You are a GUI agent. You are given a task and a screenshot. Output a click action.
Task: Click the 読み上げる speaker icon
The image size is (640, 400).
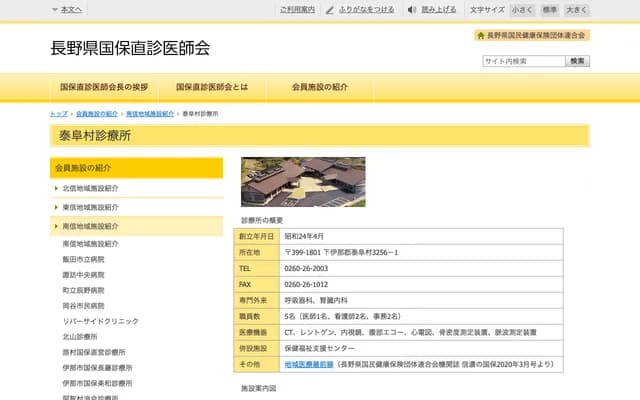tap(412, 9)
